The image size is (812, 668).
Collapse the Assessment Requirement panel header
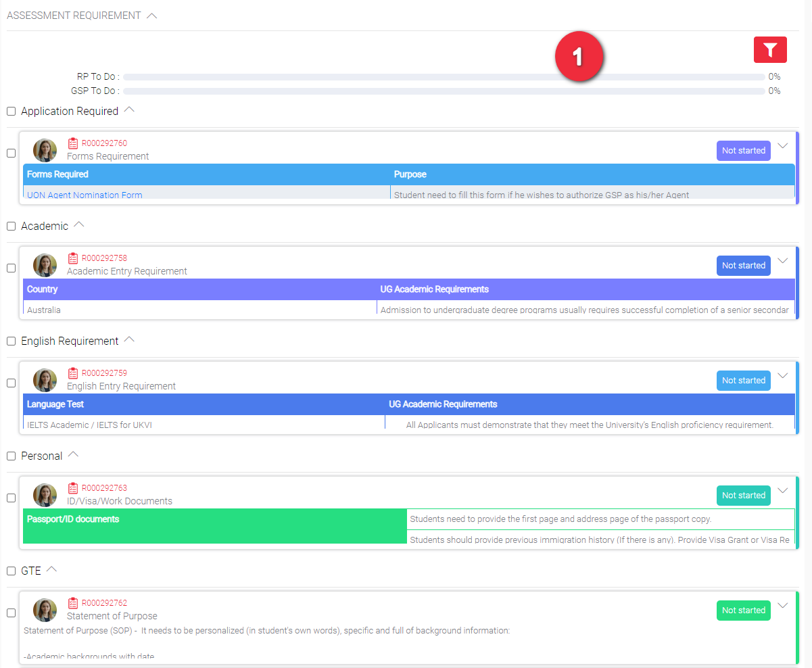(x=151, y=16)
